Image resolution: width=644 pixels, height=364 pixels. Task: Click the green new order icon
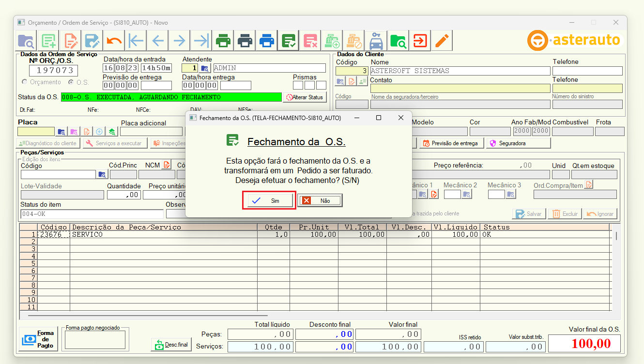click(x=48, y=41)
